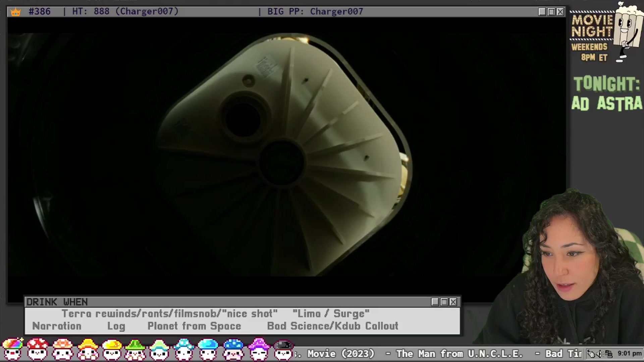Screen dimensions: 644x362
Task: Click the dark-blue spotted mushroom icon
Action: point(233,349)
